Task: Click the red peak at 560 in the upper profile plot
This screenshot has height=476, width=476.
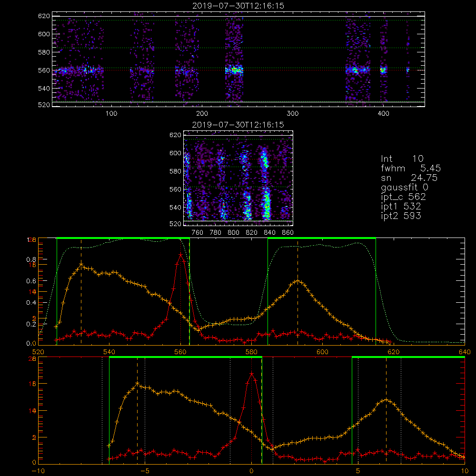Action: coord(180,255)
